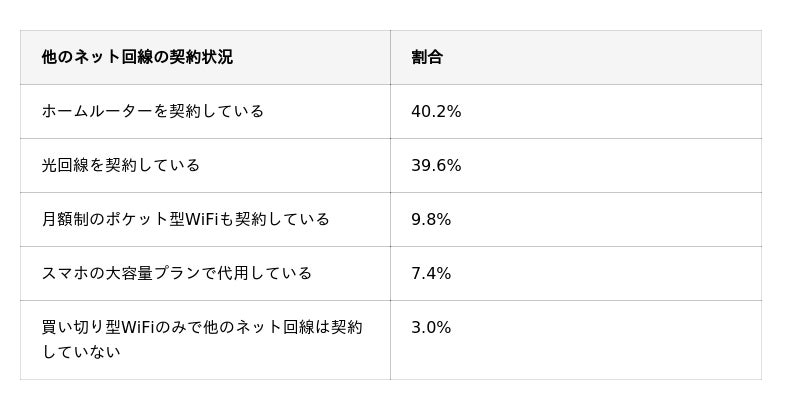Click the 買い切り型 text in the last row
Image resolution: width=800 pixels, height=410 pixels.
81,327
